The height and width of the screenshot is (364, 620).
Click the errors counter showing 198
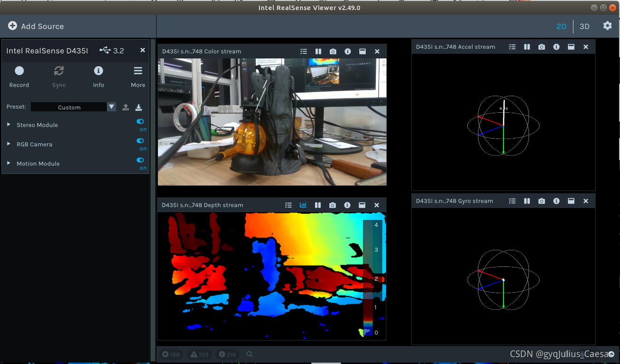(171, 354)
